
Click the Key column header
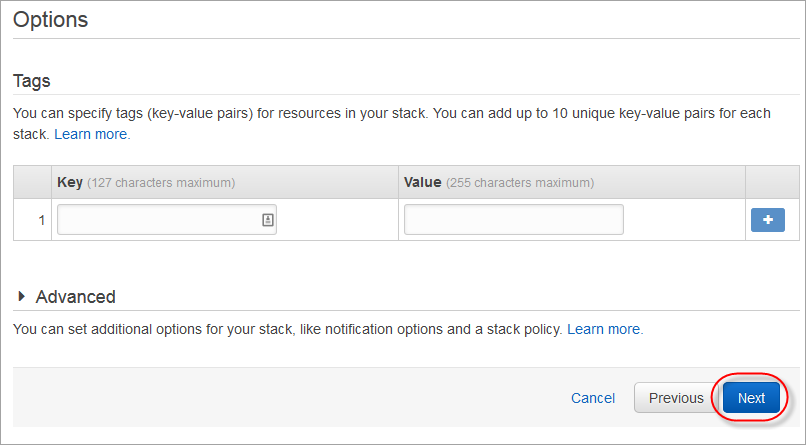[x=70, y=182]
